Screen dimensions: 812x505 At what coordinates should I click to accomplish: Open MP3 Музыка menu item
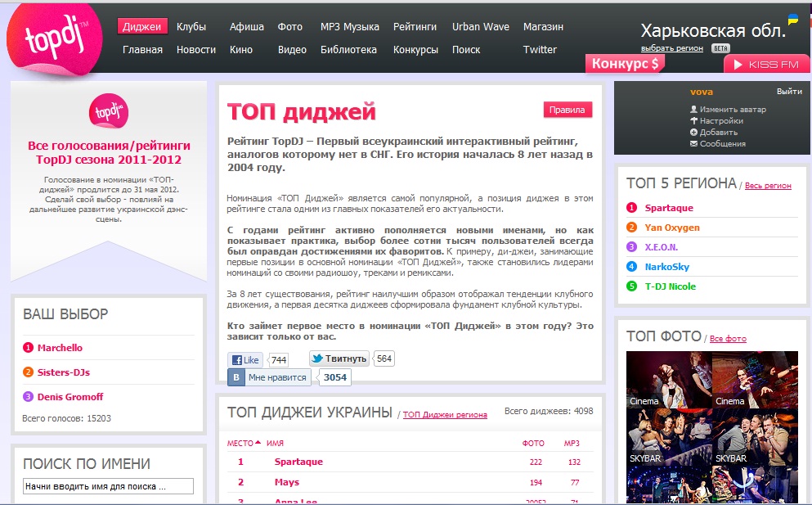click(x=349, y=26)
